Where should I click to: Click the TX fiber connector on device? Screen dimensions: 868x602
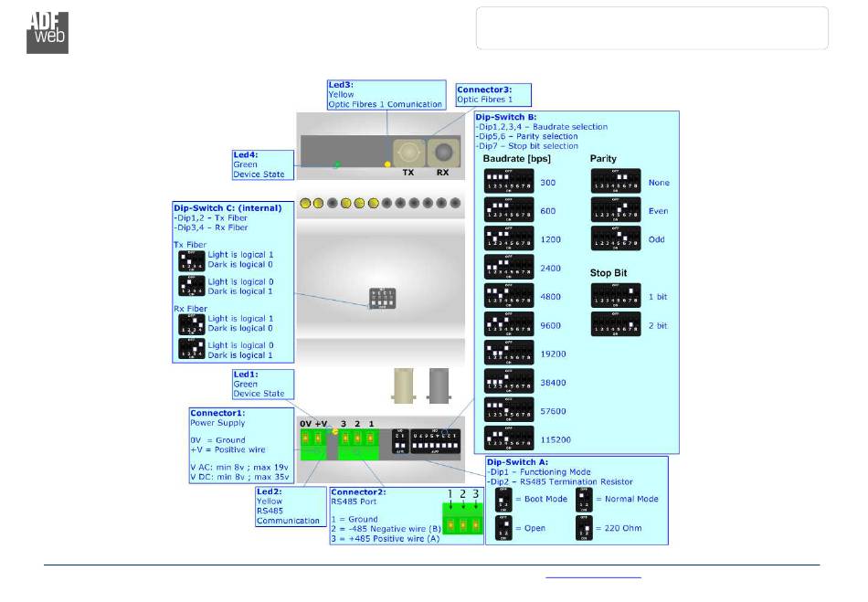coord(409,153)
